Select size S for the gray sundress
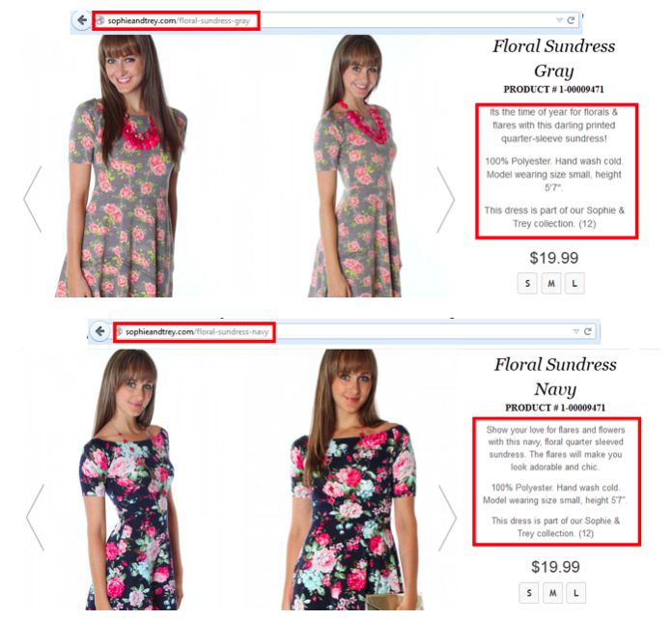672x621 pixels. point(527,283)
